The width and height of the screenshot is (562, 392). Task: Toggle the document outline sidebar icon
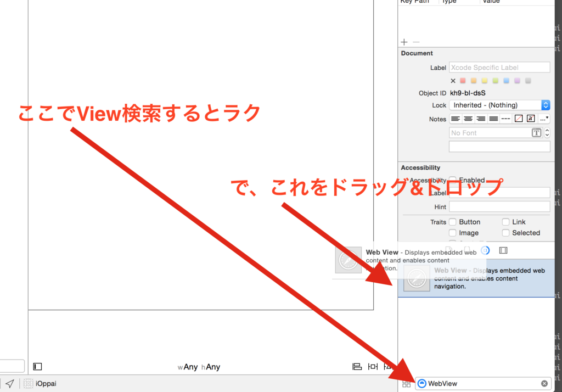[38, 367]
